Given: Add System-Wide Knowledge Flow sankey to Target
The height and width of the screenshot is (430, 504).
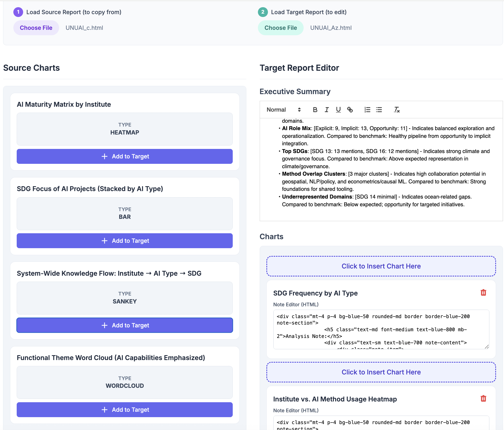Looking at the screenshot, I should click(124, 325).
